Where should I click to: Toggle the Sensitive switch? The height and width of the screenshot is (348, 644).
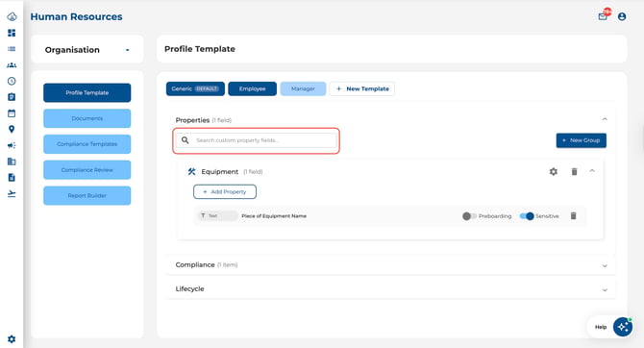pyautogui.click(x=527, y=216)
